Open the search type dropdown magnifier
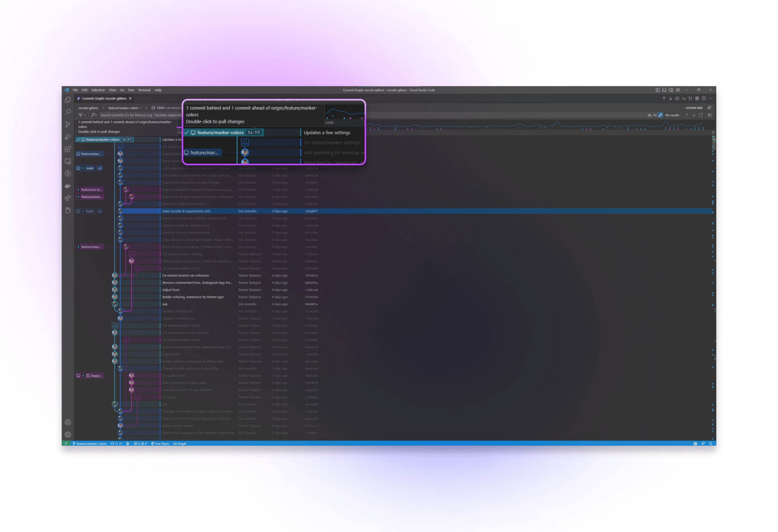This screenshot has width=778, height=532. tap(94, 115)
